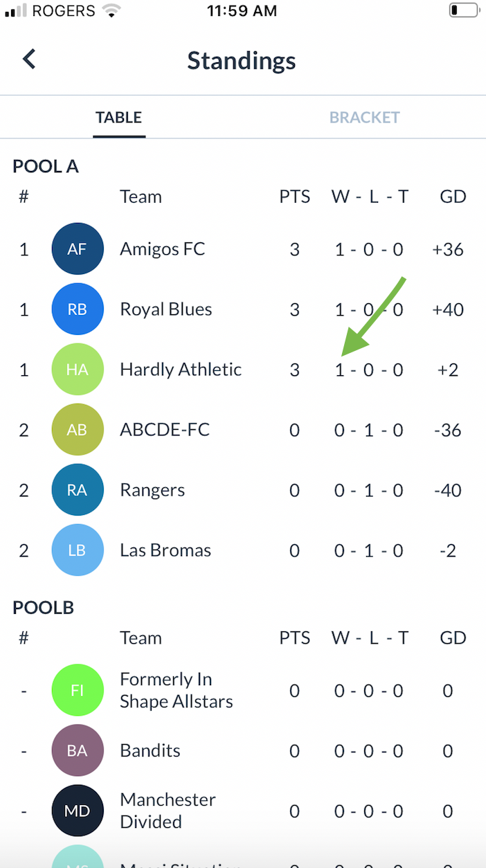486x868 pixels.
Task: Tap the Royal Blues +40 goal difference
Action: click(447, 309)
